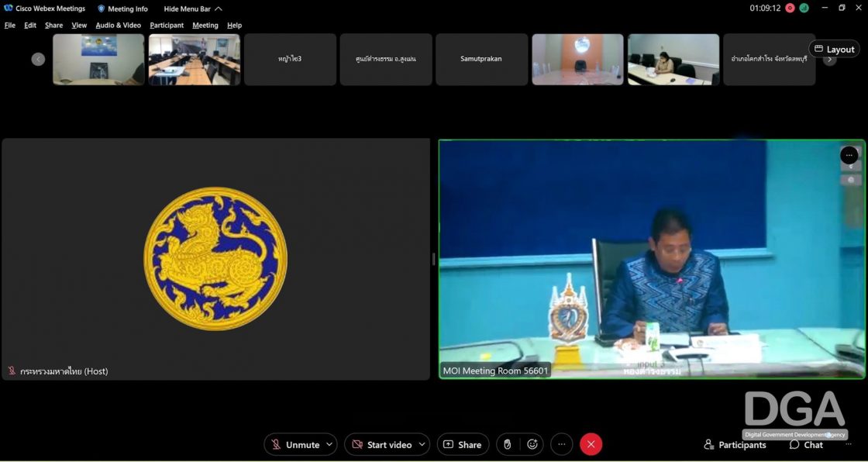Image resolution: width=868 pixels, height=462 pixels.
Task: Start video from the camera
Action: pyautogui.click(x=382, y=444)
